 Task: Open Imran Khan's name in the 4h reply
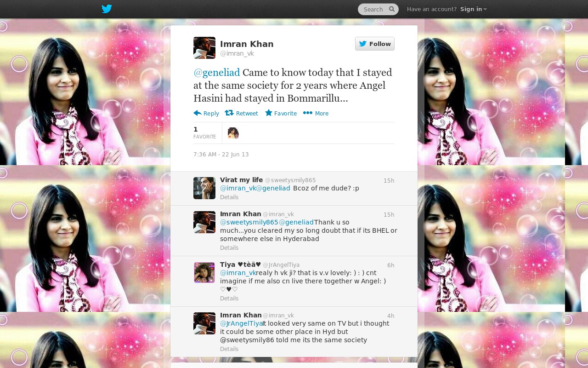pyautogui.click(x=241, y=315)
